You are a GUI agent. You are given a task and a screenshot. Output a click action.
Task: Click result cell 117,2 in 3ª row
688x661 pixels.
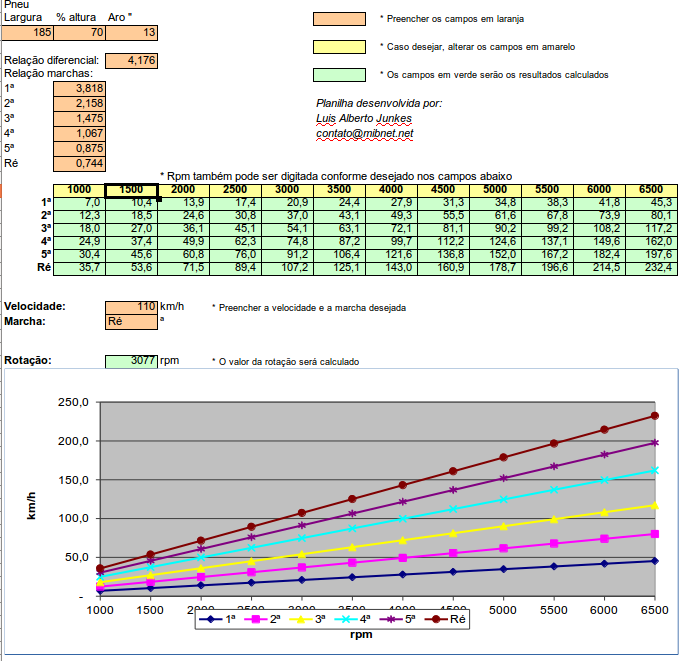pyautogui.click(x=651, y=229)
